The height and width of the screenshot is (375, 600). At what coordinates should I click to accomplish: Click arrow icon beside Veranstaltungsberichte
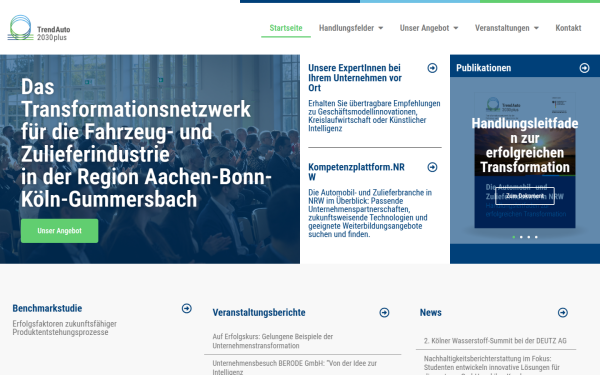[385, 313]
